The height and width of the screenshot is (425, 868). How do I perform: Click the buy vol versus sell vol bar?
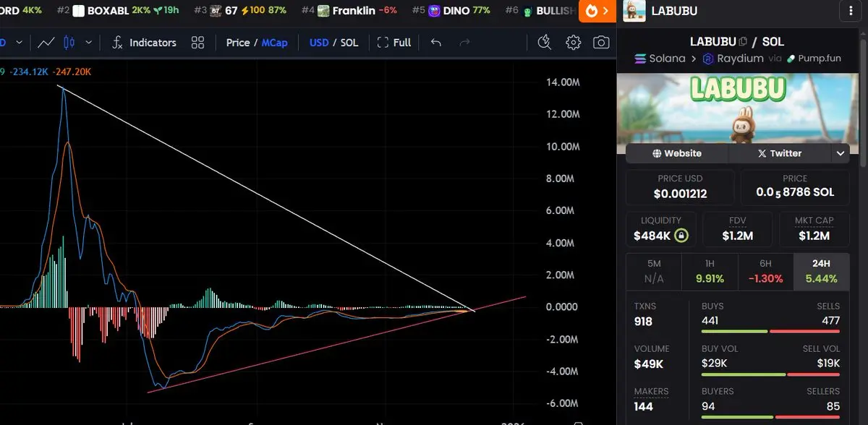click(x=771, y=374)
